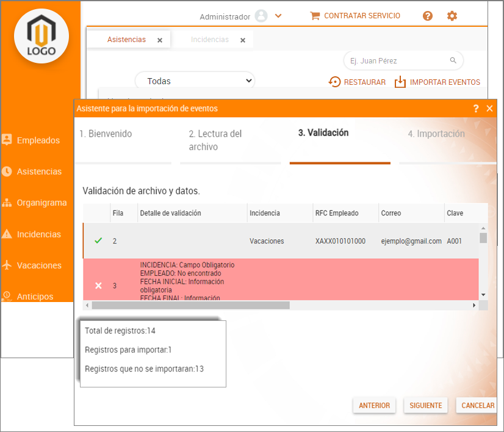The image size is (504, 432).
Task: Click the Importar Eventos download icon
Action: point(400,82)
